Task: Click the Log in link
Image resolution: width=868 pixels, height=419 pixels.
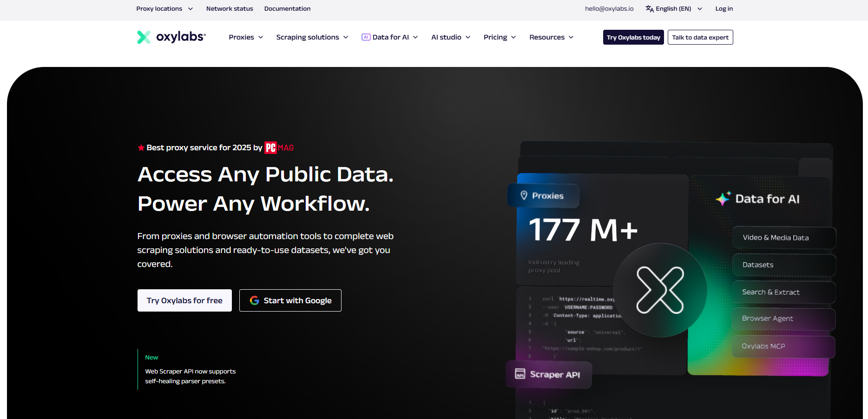Action: (x=723, y=8)
